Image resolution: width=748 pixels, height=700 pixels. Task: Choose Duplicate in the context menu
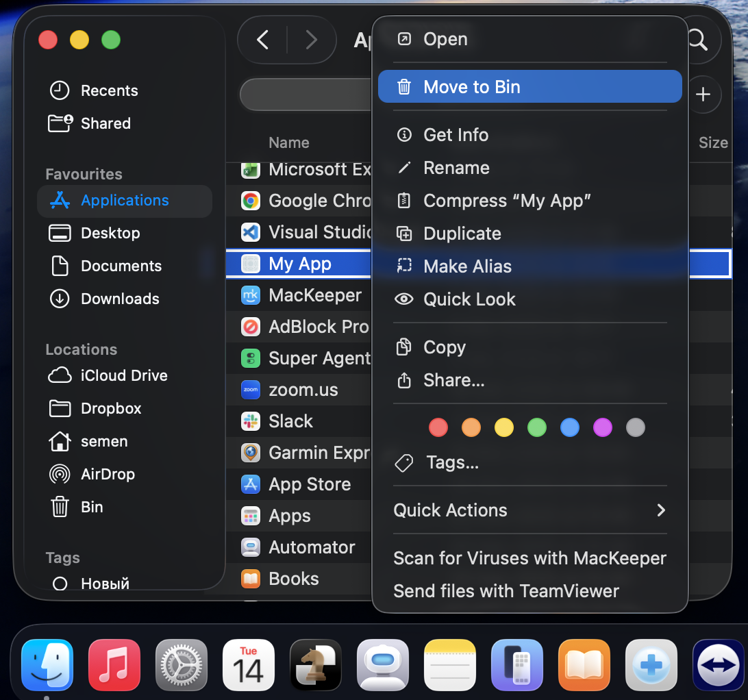pos(530,234)
